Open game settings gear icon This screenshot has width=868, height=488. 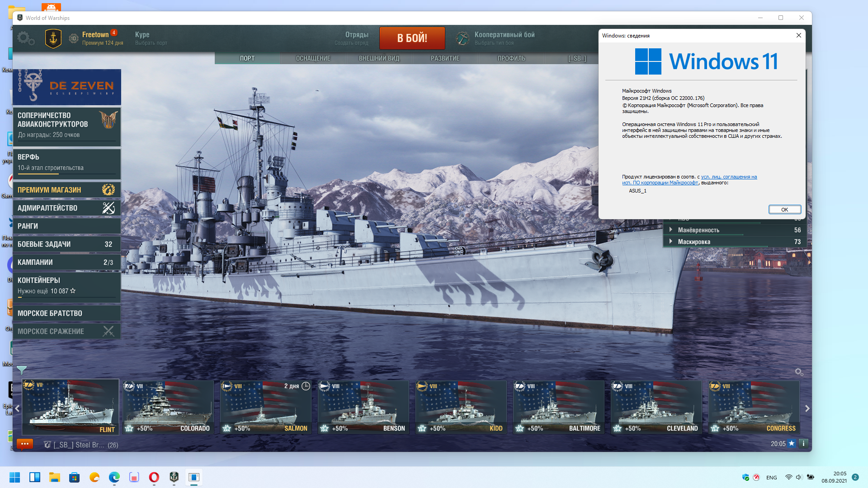[x=25, y=38]
